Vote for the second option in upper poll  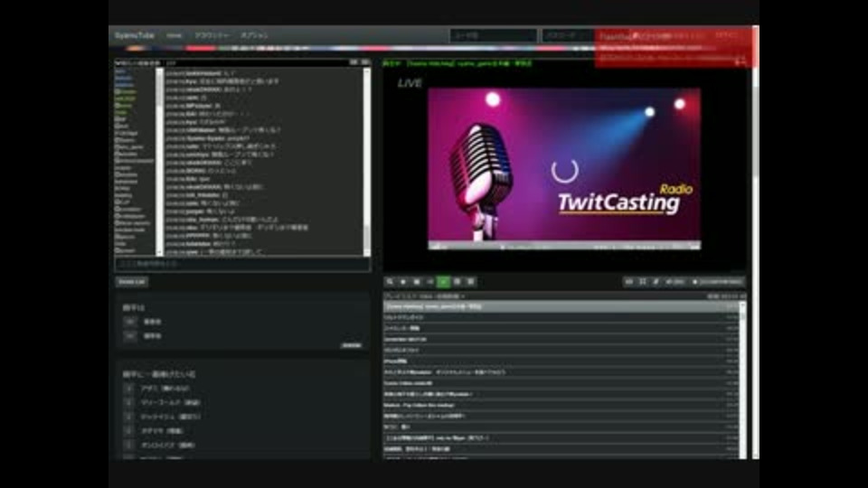coord(129,336)
